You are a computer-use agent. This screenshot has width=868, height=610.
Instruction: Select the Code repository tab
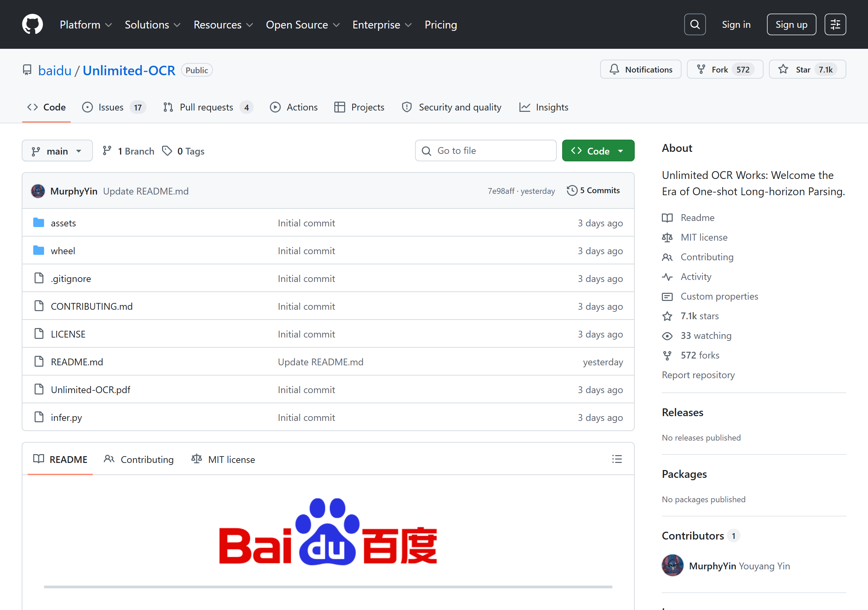point(46,107)
